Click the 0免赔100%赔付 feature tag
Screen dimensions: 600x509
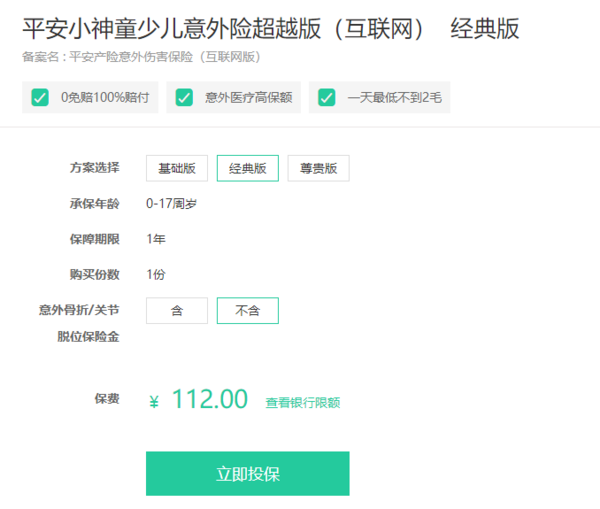pos(90,97)
